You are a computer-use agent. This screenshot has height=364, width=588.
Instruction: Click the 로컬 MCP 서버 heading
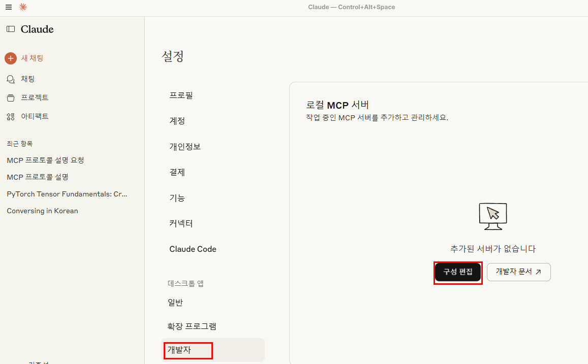coord(337,105)
